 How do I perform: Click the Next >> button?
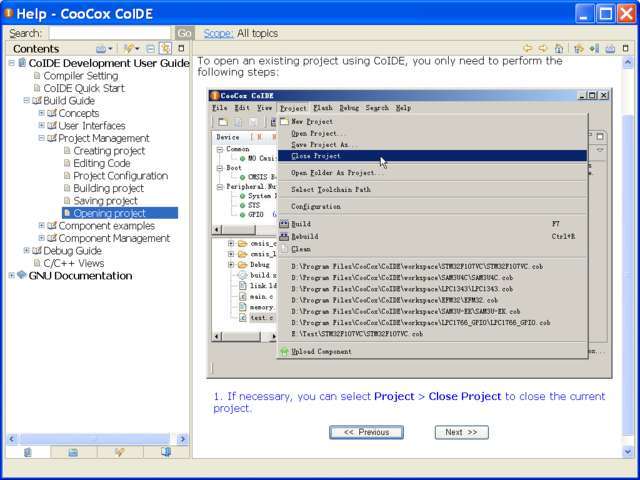tap(462, 432)
